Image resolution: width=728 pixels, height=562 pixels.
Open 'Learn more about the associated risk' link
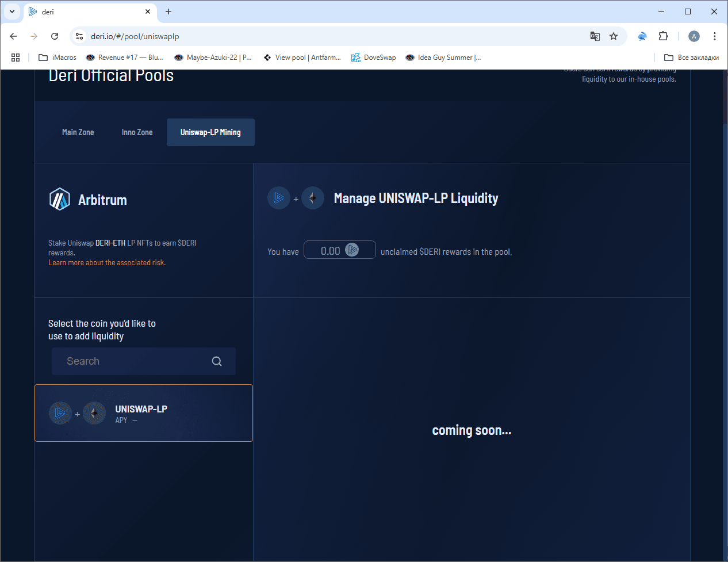(x=107, y=263)
